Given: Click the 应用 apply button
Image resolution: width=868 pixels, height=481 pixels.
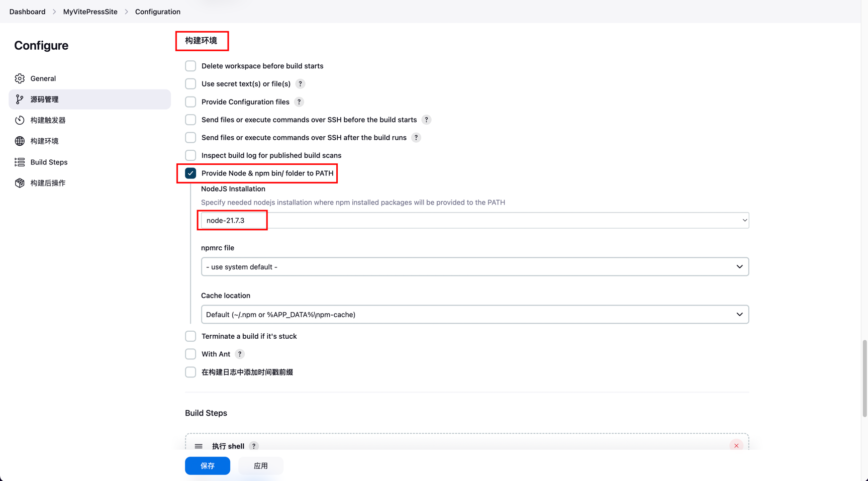Looking at the screenshot, I should click(260, 466).
